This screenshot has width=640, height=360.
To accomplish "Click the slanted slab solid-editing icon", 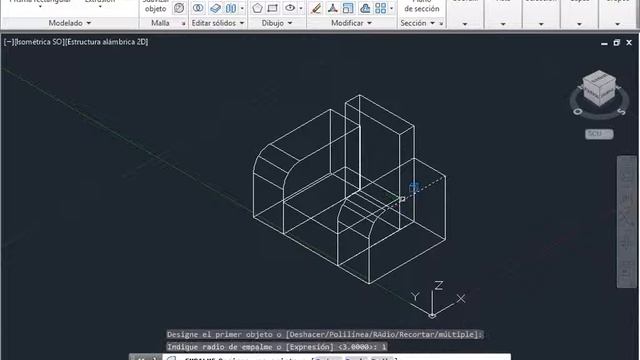I will 215,8.
